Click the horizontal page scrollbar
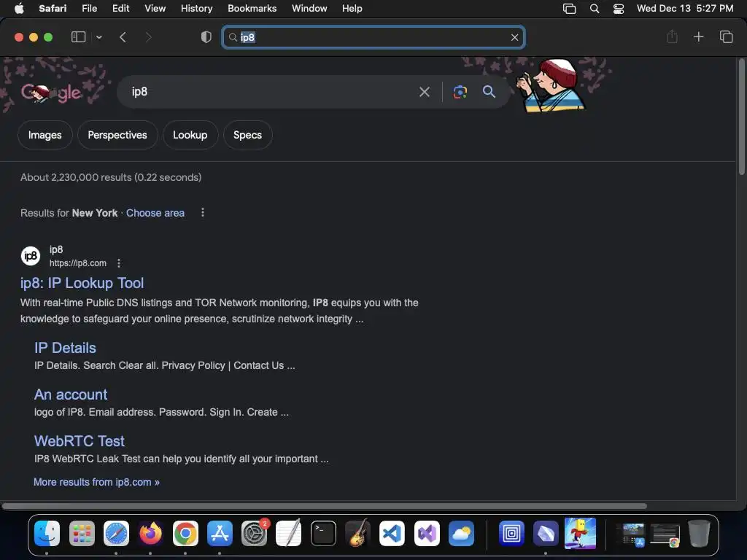The image size is (747, 560). click(325, 506)
